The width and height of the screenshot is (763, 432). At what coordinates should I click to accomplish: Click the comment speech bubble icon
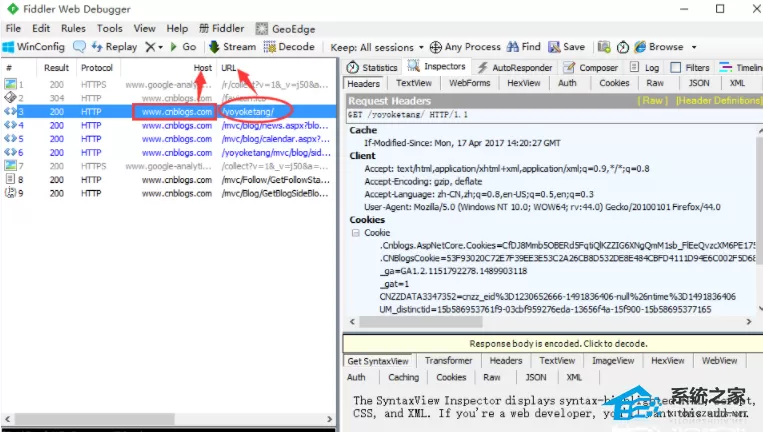[79, 47]
